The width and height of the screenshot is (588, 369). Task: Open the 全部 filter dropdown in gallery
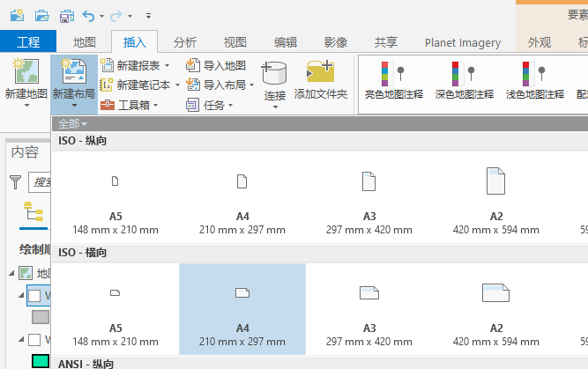(72, 123)
